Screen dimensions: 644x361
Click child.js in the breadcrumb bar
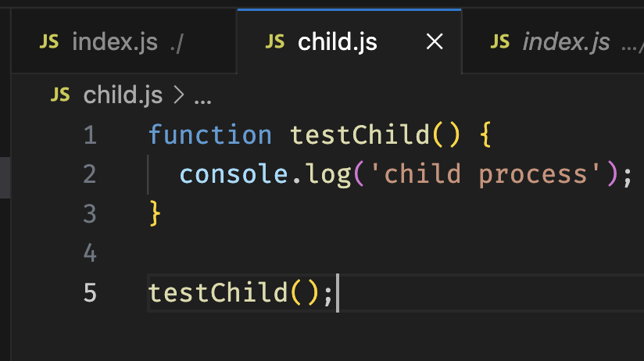[x=123, y=95]
